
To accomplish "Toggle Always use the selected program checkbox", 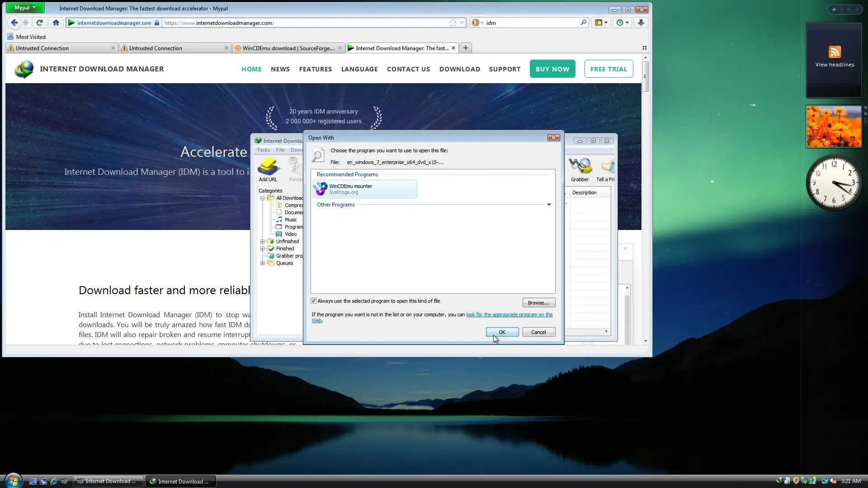I will point(314,301).
